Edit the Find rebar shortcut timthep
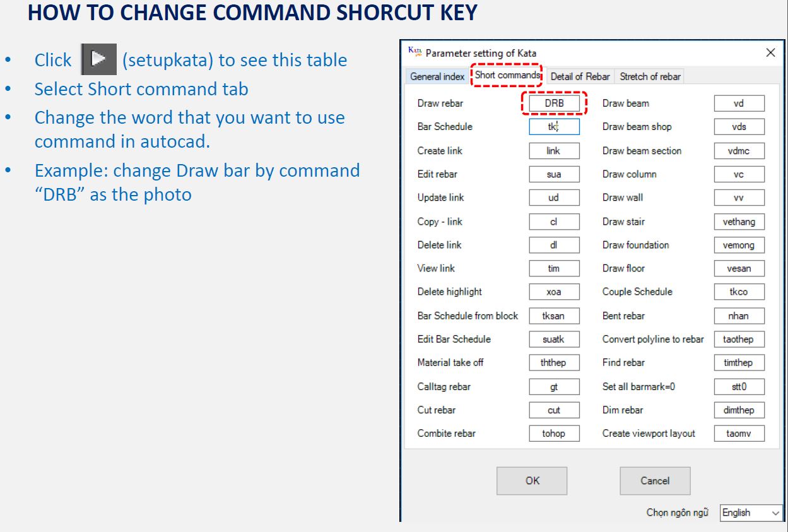This screenshot has height=532, width=788. 739,363
